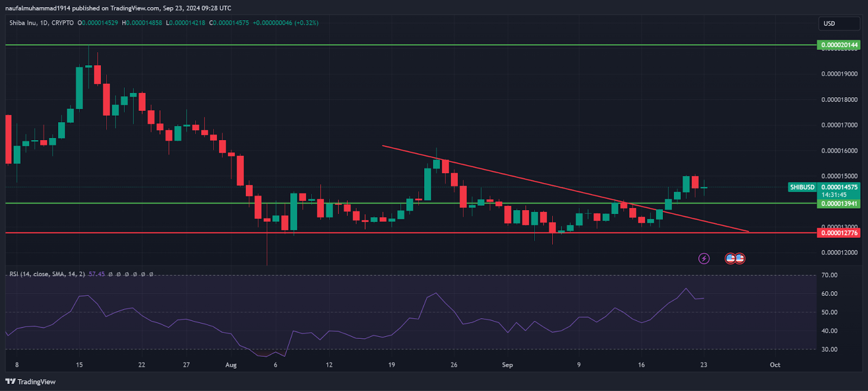Click the red horizontal support line
Screen dimensions: 868x391
(411, 232)
